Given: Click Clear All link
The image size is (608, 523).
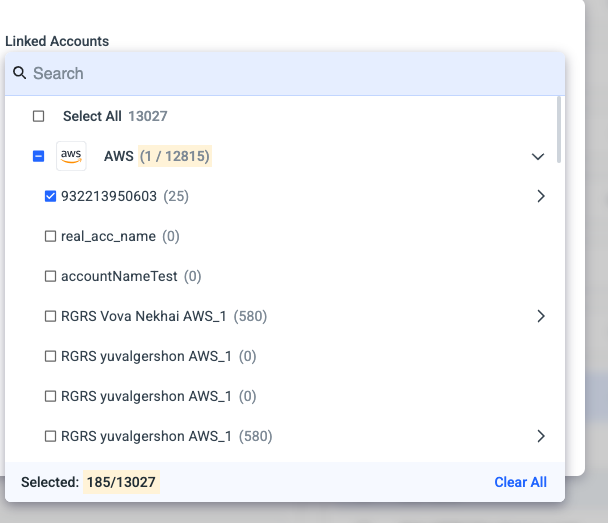Looking at the screenshot, I should (x=520, y=482).
